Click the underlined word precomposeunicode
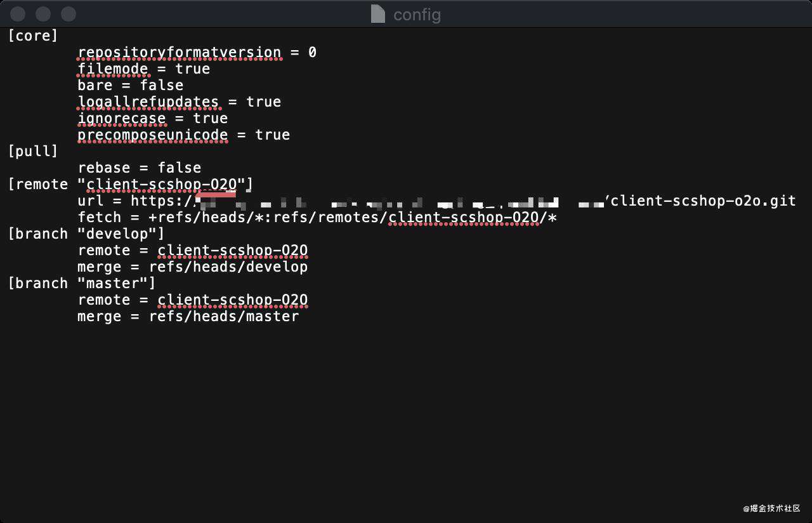 [153, 135]
